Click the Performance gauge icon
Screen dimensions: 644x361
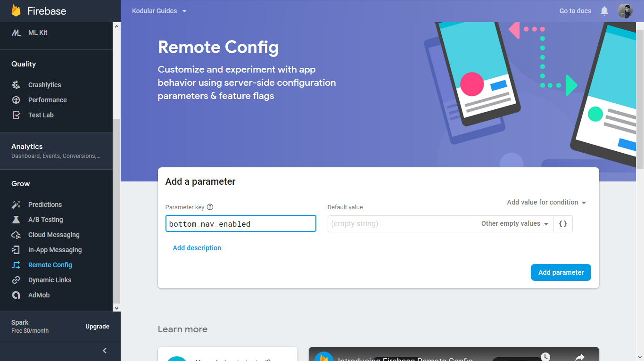click(x=16, y=100)
